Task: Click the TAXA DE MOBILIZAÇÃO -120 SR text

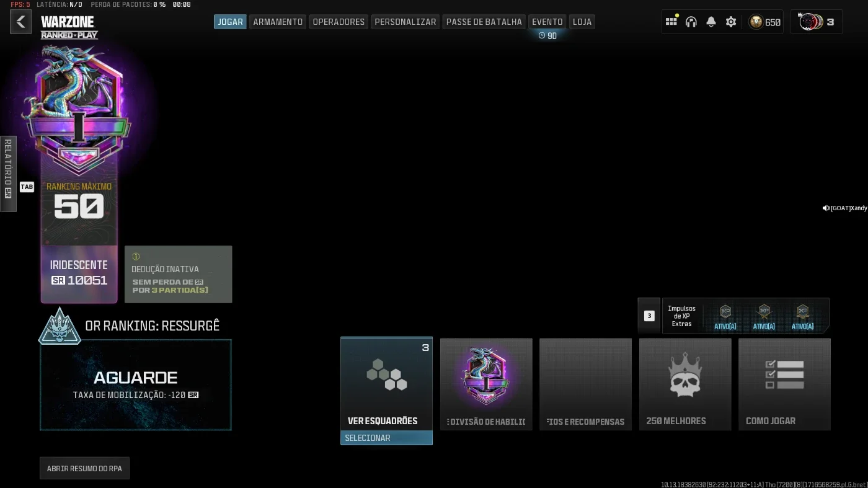Action: pyautogui.click(x=136, y=395)
